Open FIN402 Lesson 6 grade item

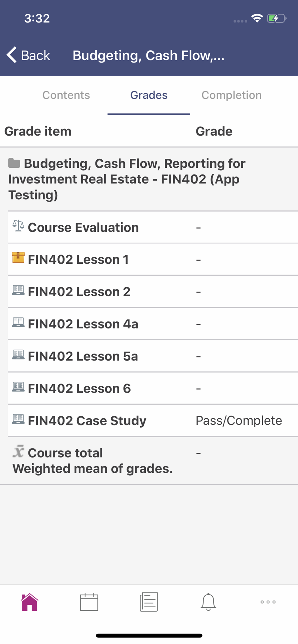[79, 389]
